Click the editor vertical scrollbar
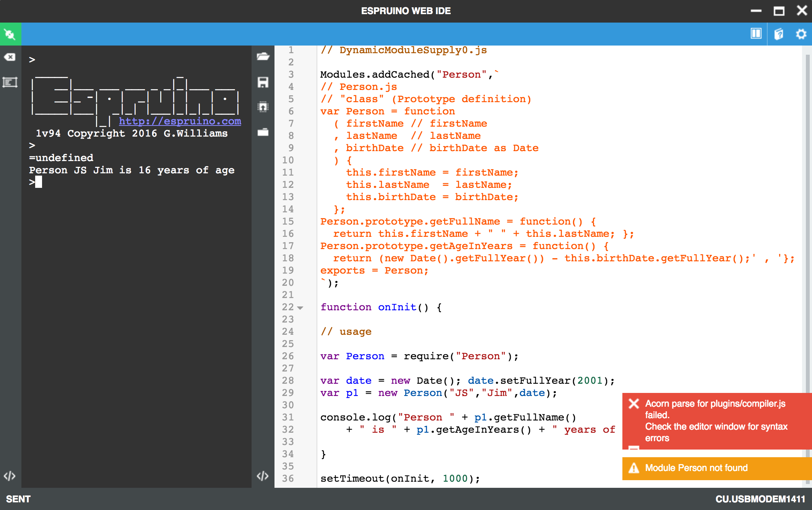This screenshot has width=812, height=510. point(807,230)
